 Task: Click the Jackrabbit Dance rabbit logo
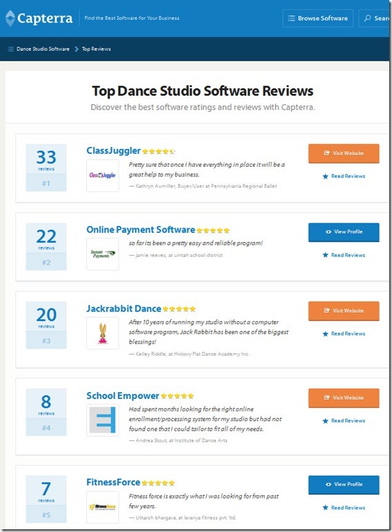click(103, 333)
